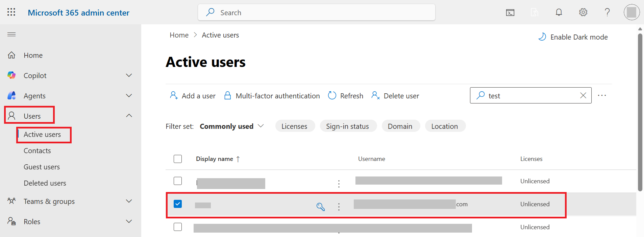Click the user list search field containing 'test'
This screenshot has width=644, height=237.
coord(530,95)
